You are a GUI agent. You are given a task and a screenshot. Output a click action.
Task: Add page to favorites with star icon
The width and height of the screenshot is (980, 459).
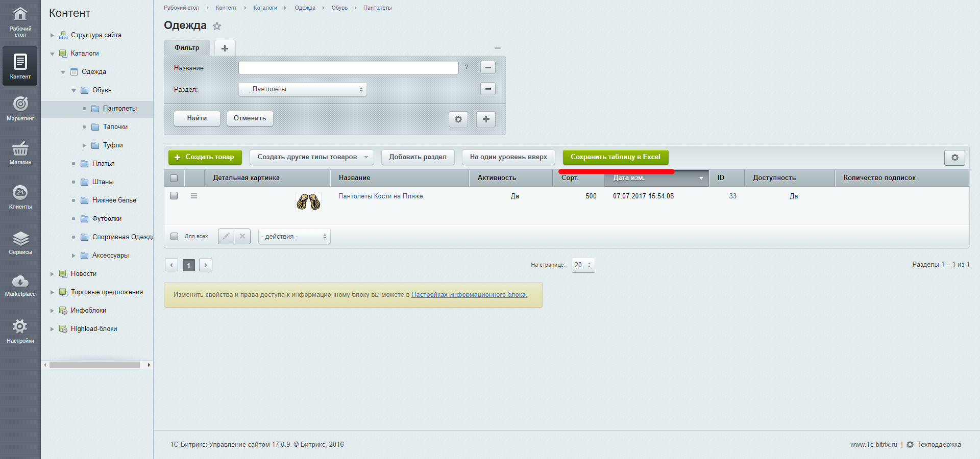coord(217,26)
